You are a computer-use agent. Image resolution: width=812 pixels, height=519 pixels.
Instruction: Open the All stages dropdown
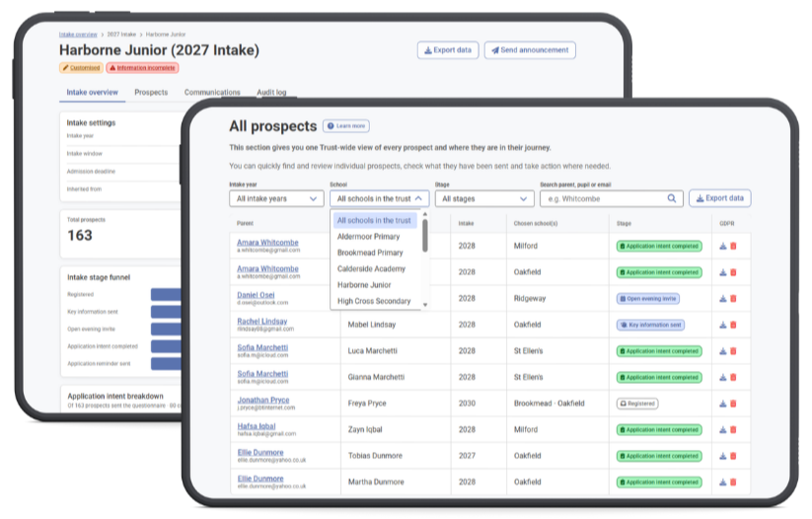coord(484,198)
